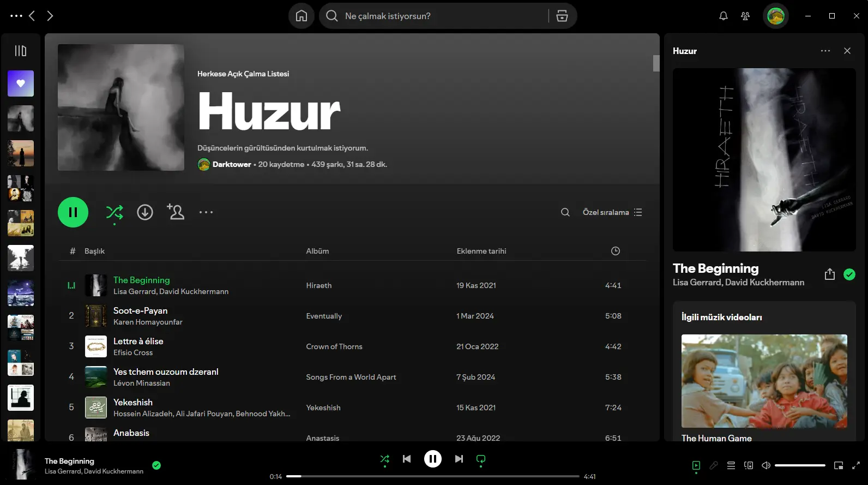Select the Anabasis track title
Viewport: 868px width, 485px height.
click(131, 433)
